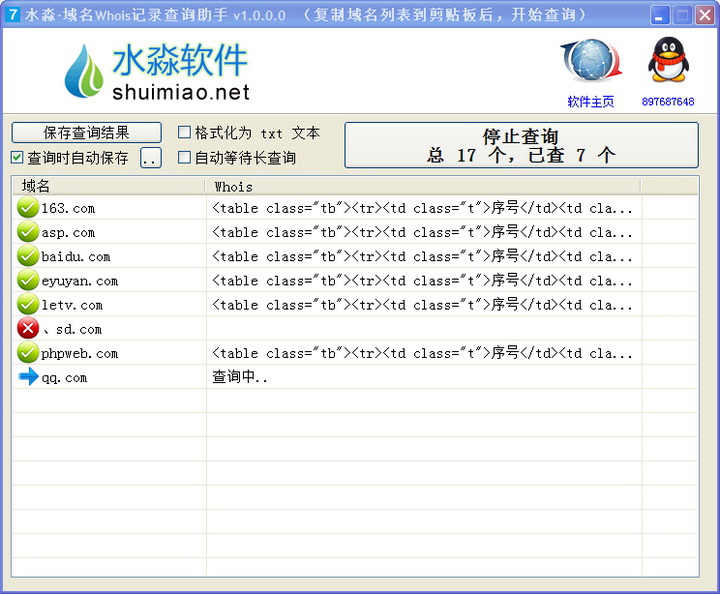
Task: Click 保存查询结果 button
Action: pos(86,133)
